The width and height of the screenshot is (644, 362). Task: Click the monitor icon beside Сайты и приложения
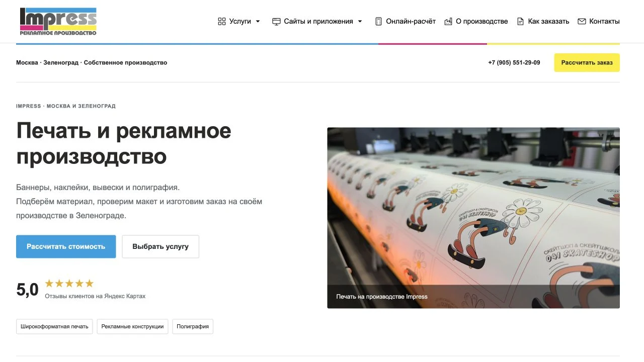click(276, 22)
